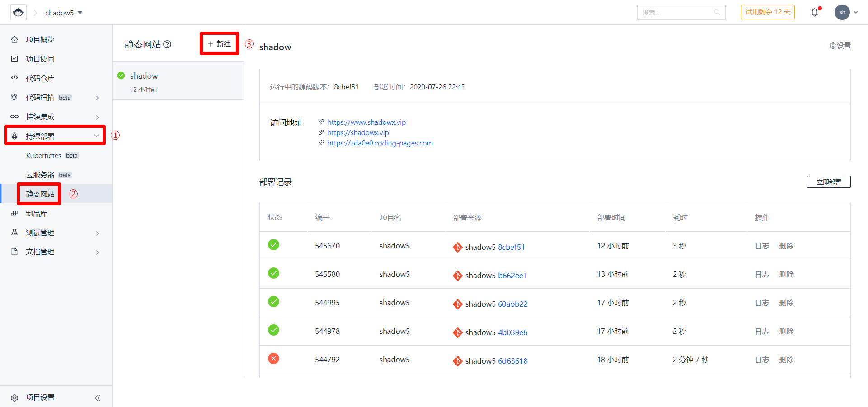This screenshot has height=407, width=868.
Task: Select the shadow site list entry
Action: tap(178, 81)
